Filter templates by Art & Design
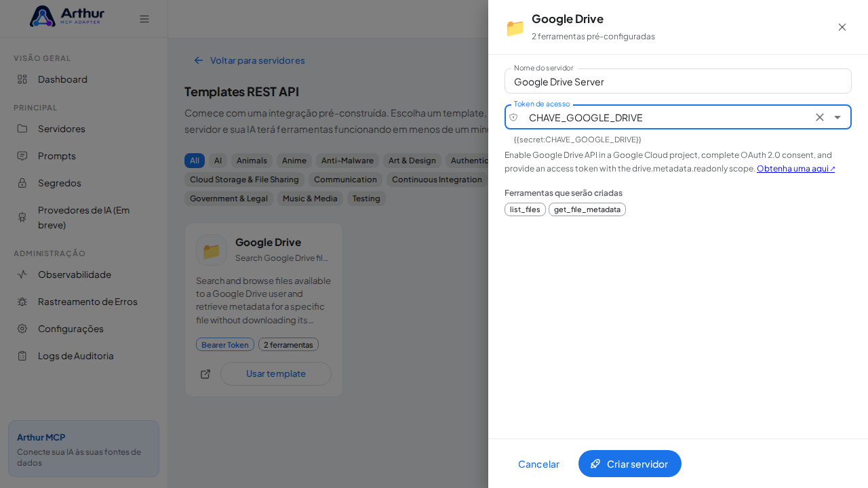 coord(412,161)
